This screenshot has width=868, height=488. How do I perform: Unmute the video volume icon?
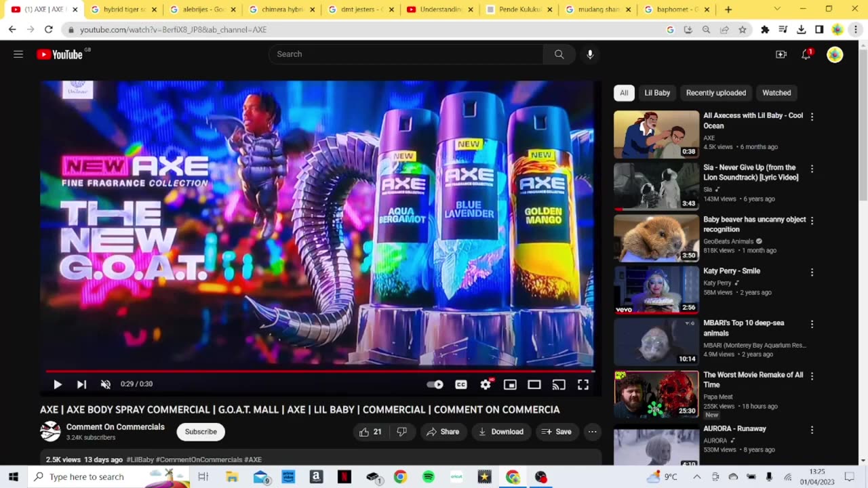click(x=106, y=384)
